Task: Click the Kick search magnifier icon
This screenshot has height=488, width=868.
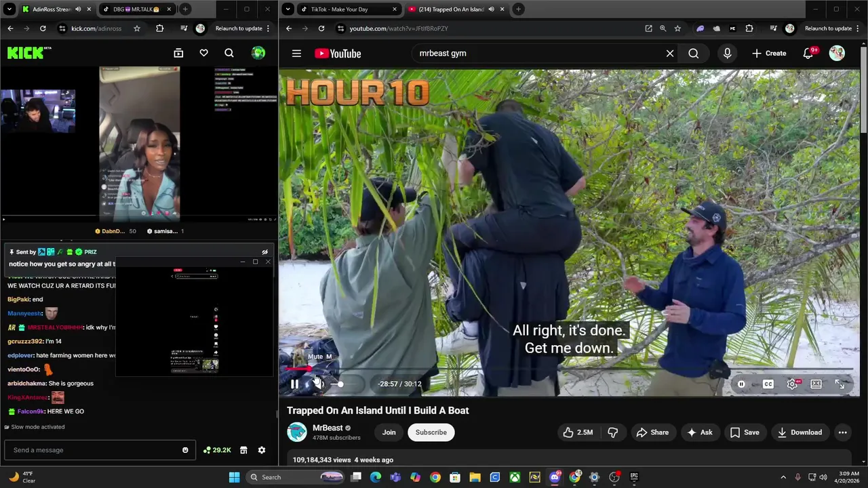Action: pyautogui.click(x=229, y=53)
